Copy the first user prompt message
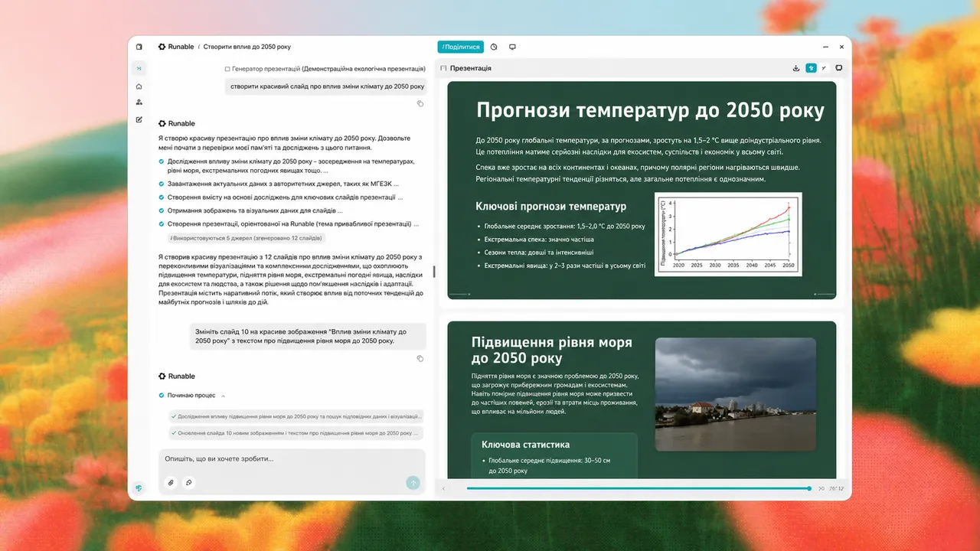The width and height of the screenshot is (980, 551). [420, 103]
